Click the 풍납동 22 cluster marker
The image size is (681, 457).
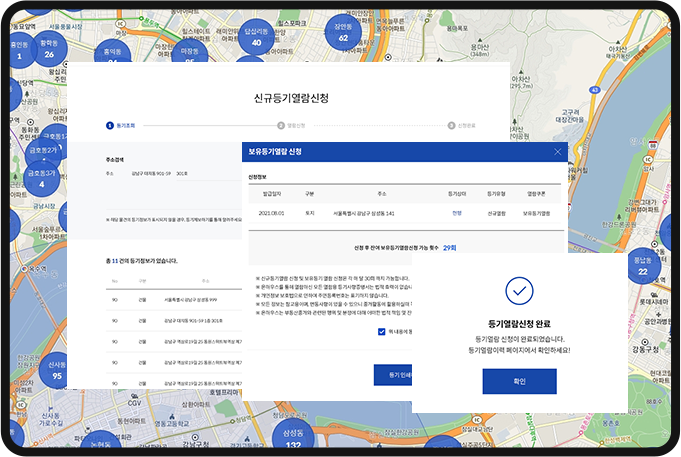coord(643,266)
